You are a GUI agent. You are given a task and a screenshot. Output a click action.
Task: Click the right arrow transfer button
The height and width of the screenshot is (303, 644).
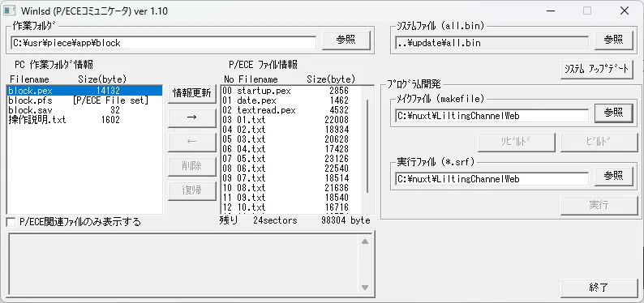pyautogui.click(x=191, y=118)
